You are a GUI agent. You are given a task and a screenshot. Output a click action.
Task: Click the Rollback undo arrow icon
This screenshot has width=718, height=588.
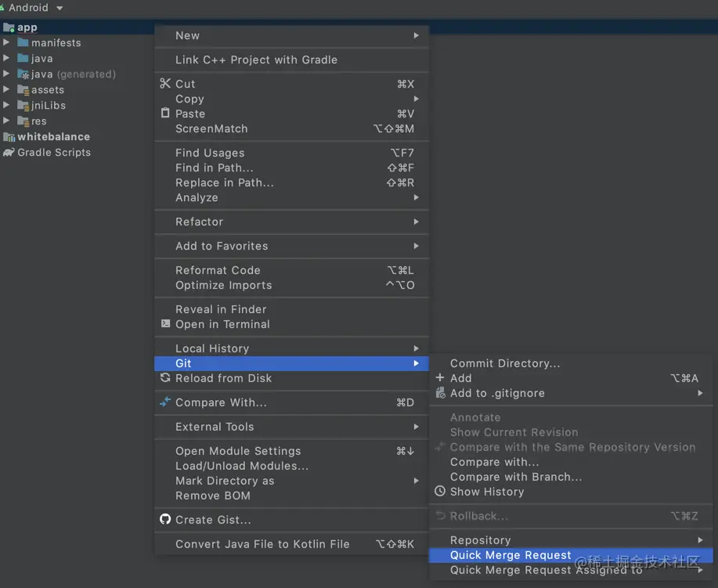click(440, 515)
